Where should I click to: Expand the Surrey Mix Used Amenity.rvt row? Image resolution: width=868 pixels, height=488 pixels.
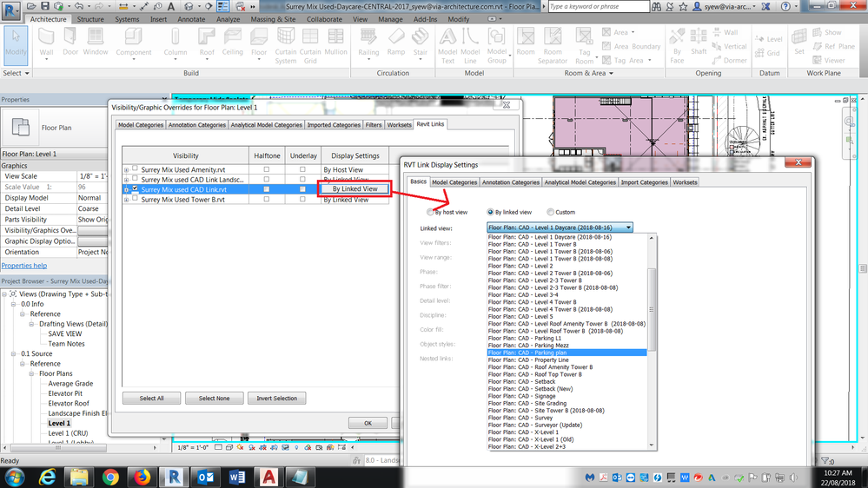click(126, 170)
